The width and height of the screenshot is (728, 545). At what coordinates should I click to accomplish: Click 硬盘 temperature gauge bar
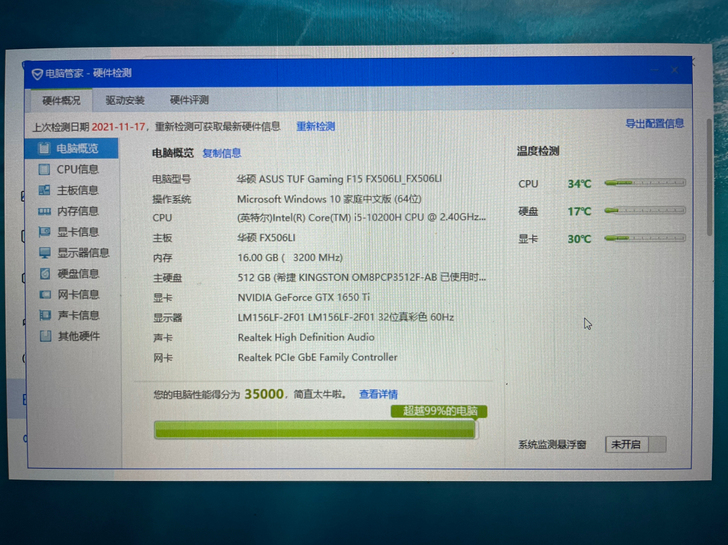point(645,210)
